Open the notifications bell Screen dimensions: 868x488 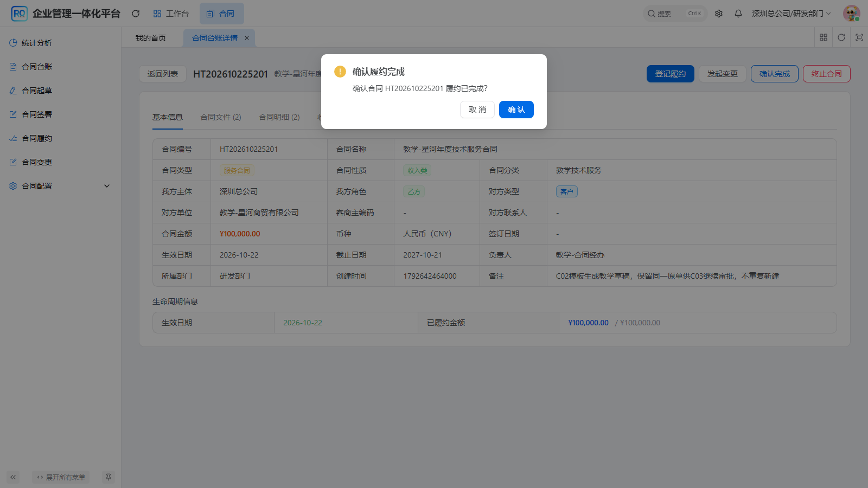click(x=738, y=14)
